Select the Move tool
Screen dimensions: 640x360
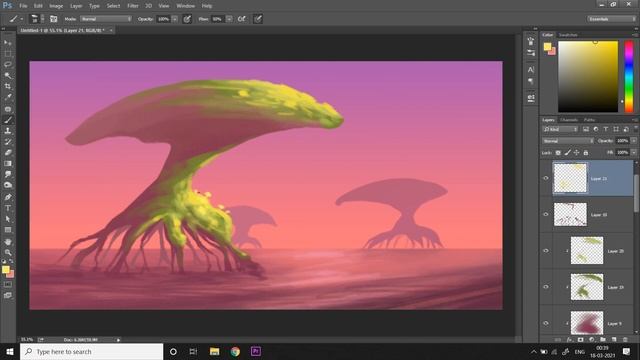tap(8, 42)
